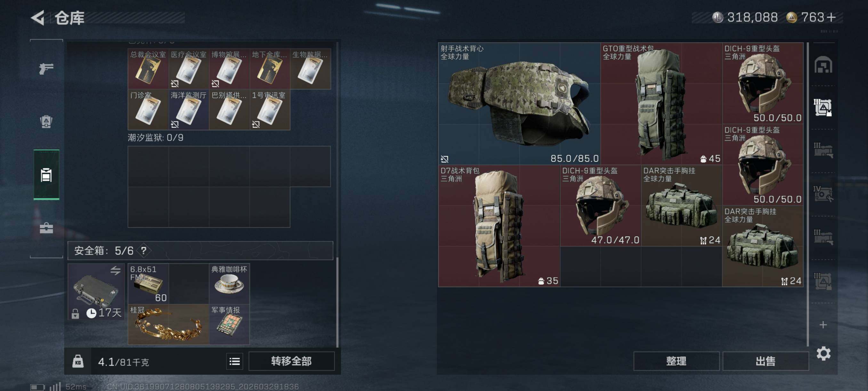This screenshot has width=868, height=391.
Task: Click the warehouse vertical scrollbar
Action: (x=808, y=194)
